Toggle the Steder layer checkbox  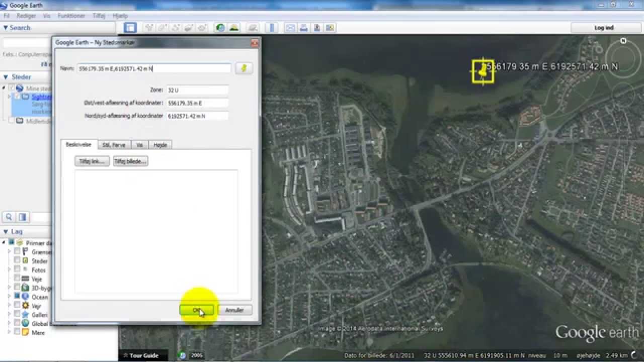17,261
